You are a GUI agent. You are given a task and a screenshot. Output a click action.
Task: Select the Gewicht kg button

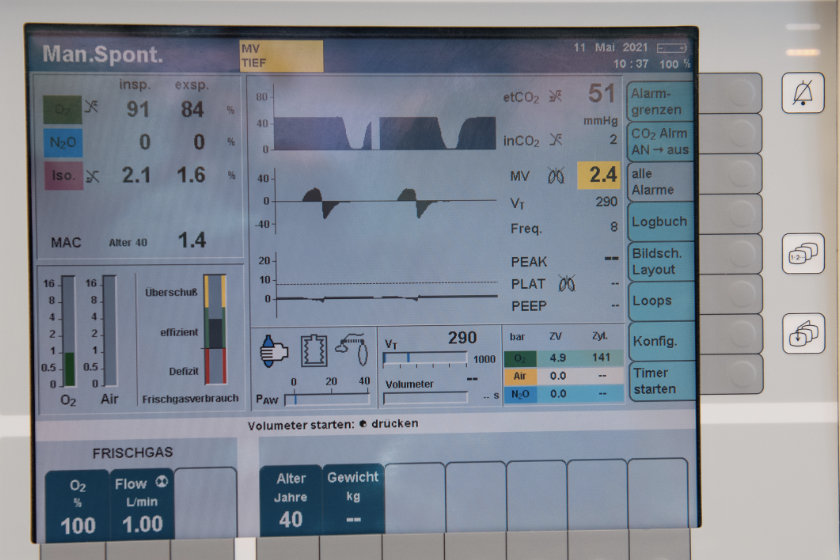pyautogui.click(x=353, y=499)
